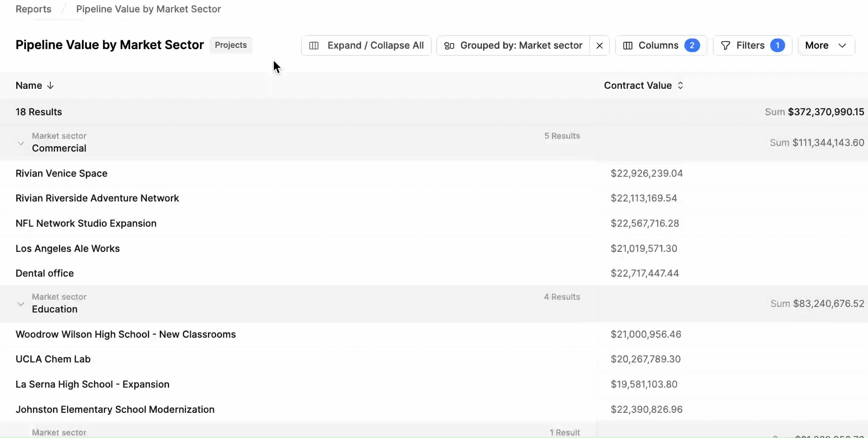The image size is (868, 438).
Task: Open the More dropdown menu
Action: (x=826, y=46)
